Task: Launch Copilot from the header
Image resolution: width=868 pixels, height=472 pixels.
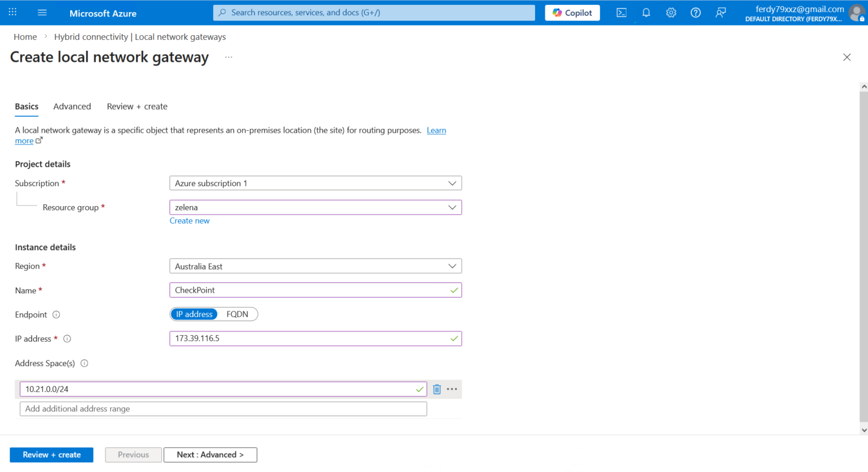Action: [x=572, y=13]
